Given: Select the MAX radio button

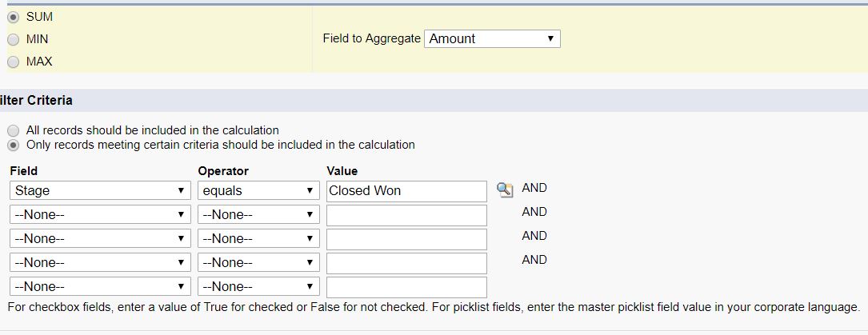Looking at the screenshot, I should [x=14, y=62].
